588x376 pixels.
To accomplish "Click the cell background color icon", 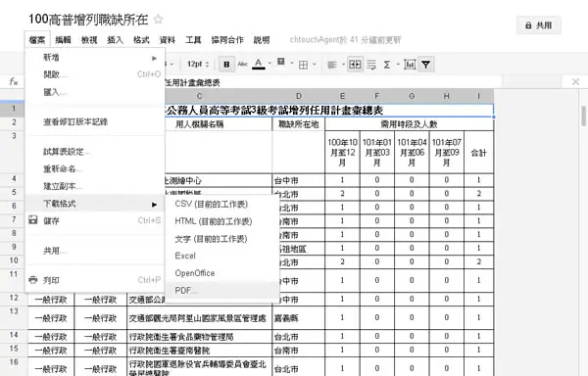I will (281, 62).
